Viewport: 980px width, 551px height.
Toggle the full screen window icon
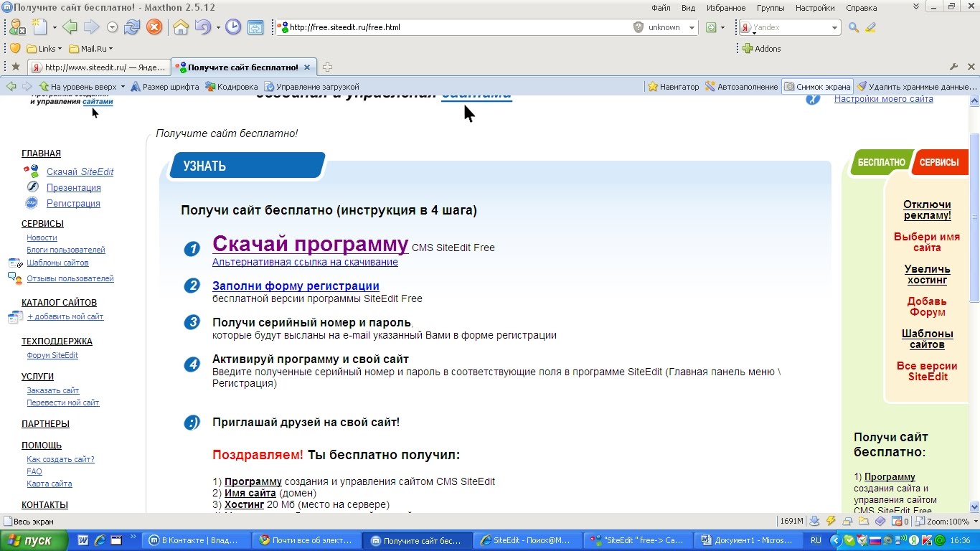coord(255,27)
